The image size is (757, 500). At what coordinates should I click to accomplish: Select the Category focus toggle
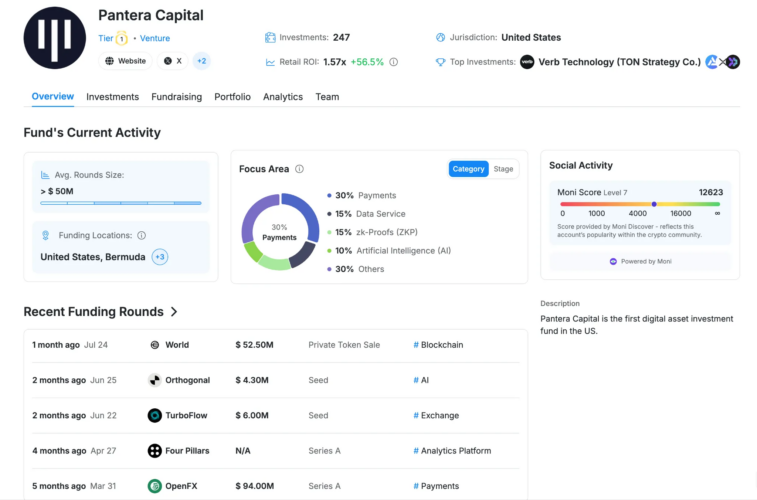(468, 169)
